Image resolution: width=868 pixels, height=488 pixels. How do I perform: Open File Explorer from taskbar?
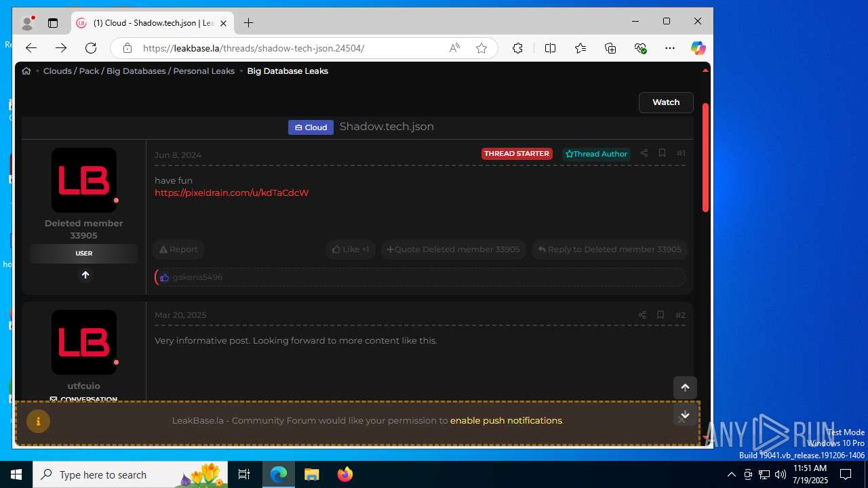click(x=311, y=474)
